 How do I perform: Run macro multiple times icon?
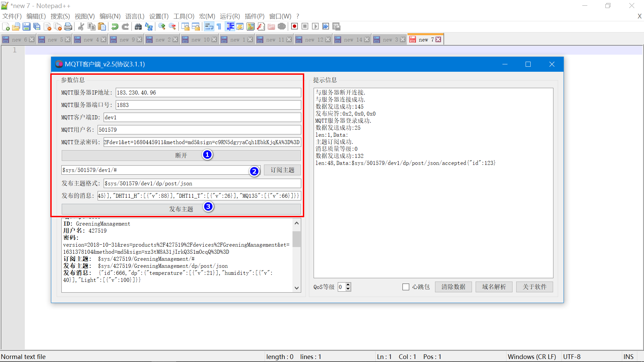coord(326,26)
